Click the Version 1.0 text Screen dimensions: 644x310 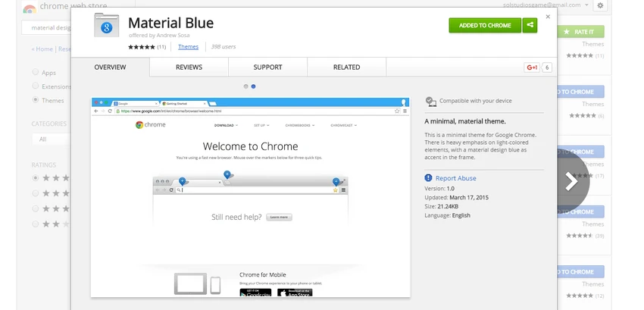pos(439,189)
